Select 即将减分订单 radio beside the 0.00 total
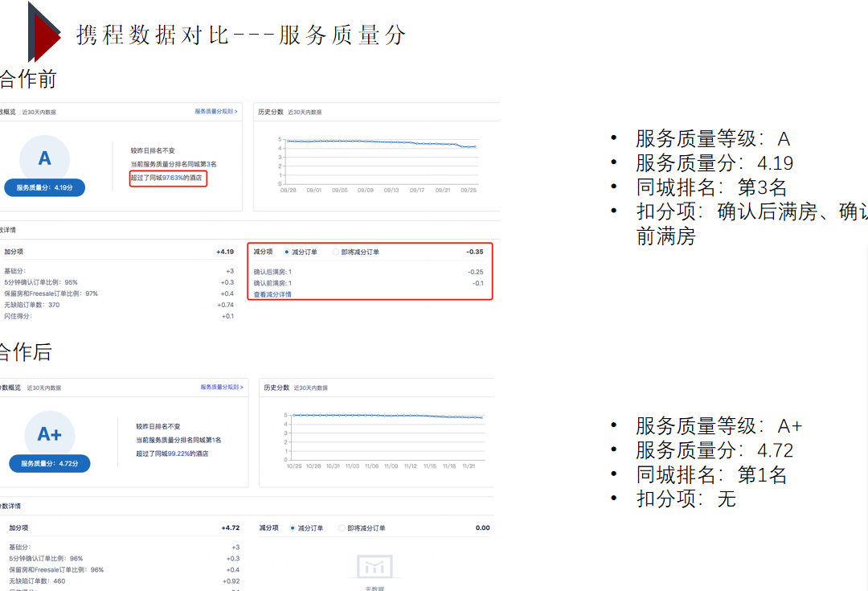Viewport: 868px width, 591px height. [x=342, y=527]
